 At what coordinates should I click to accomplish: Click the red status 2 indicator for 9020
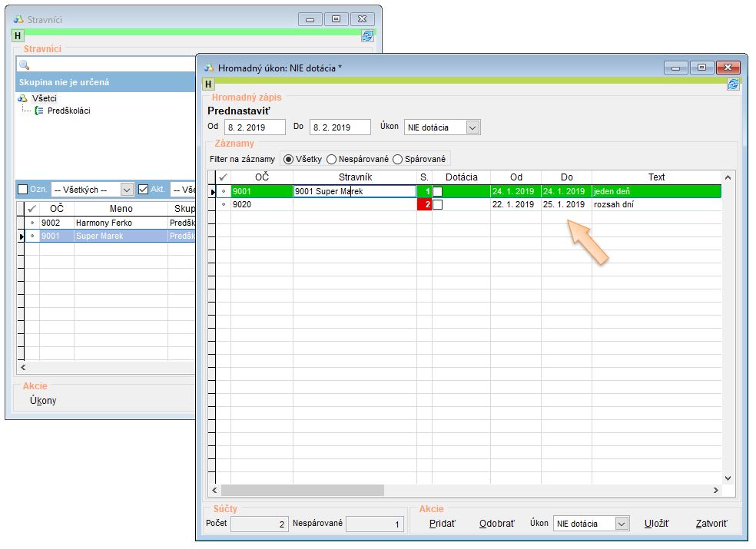pos(424,205)
